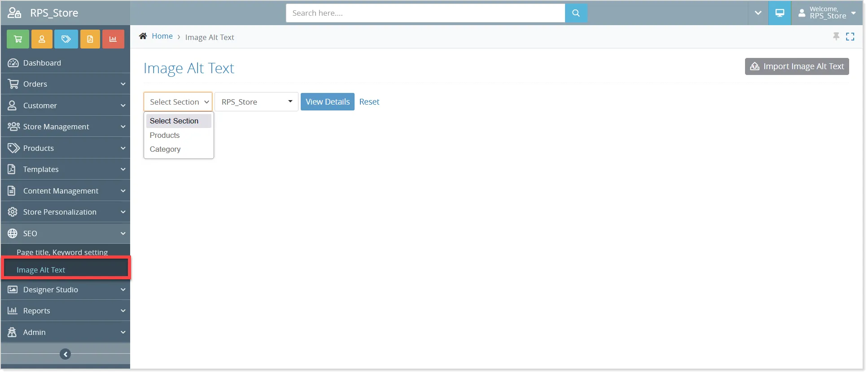This screenshot has height=374, width=868.
Task: Expand the Templates menu
Action: [x=66, y=169]
